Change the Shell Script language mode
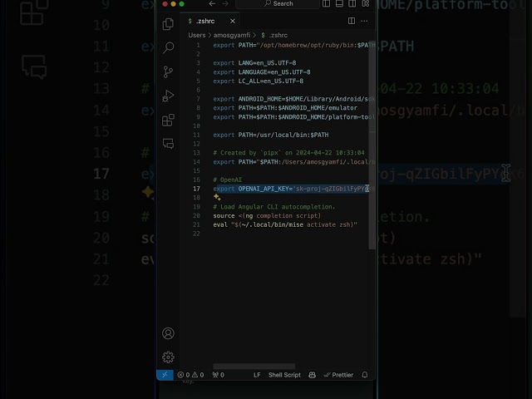The height and width of the screenshot is (399, 532). 284,375
